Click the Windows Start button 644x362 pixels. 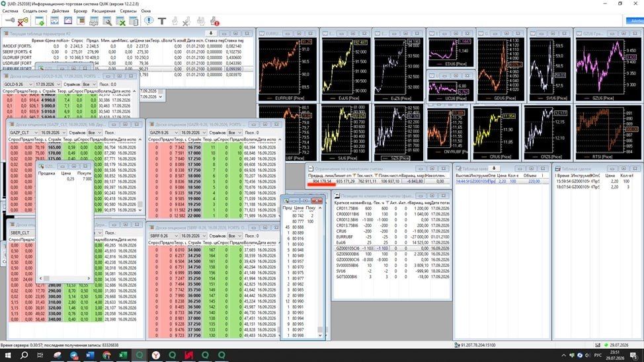(7, 355)
